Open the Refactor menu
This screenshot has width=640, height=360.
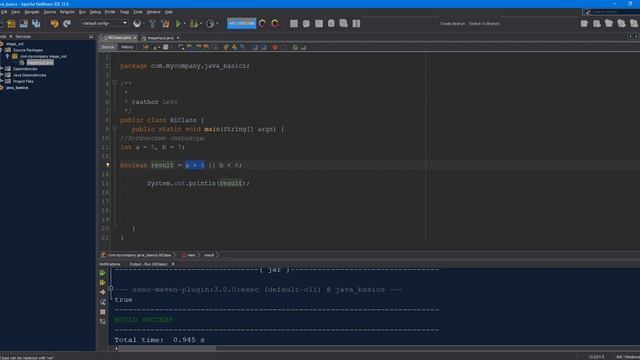(67, 12)
